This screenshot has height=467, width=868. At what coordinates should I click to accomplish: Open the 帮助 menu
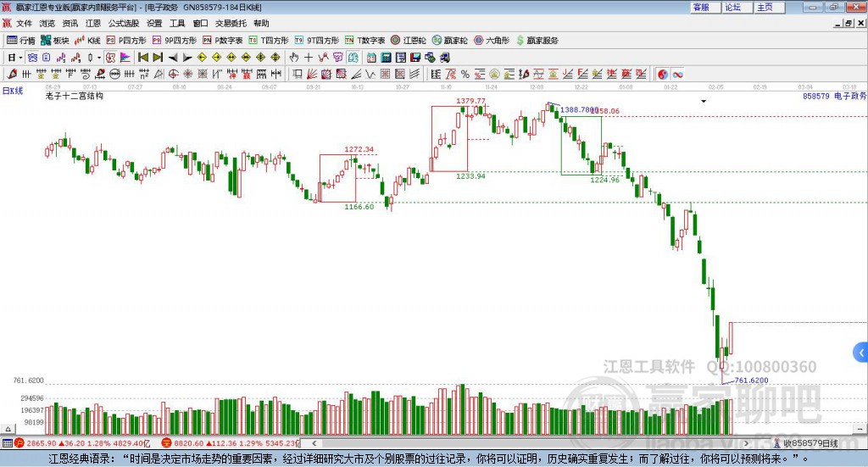click(x=261, y=23)
